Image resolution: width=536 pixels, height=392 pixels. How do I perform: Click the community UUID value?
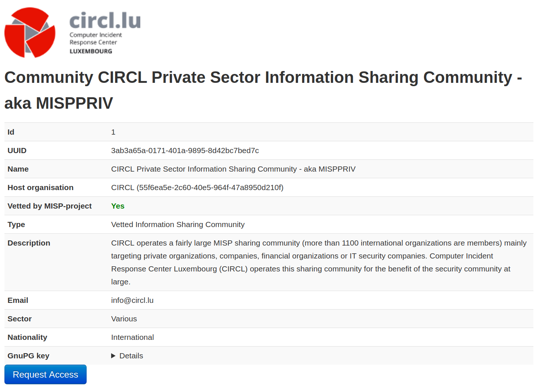pos(185,151)
